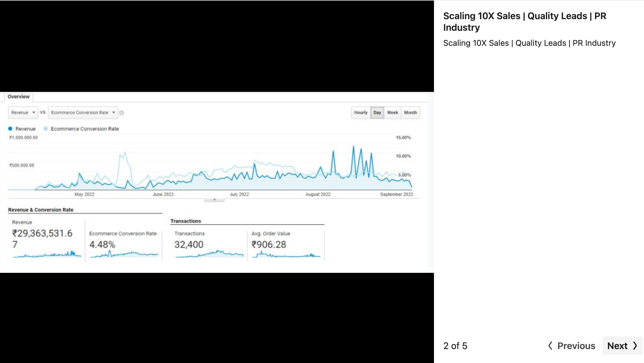This screenshot has width=644, height=363.
Task: Click the Avg. Order Value sparkline
Action: 286,255
